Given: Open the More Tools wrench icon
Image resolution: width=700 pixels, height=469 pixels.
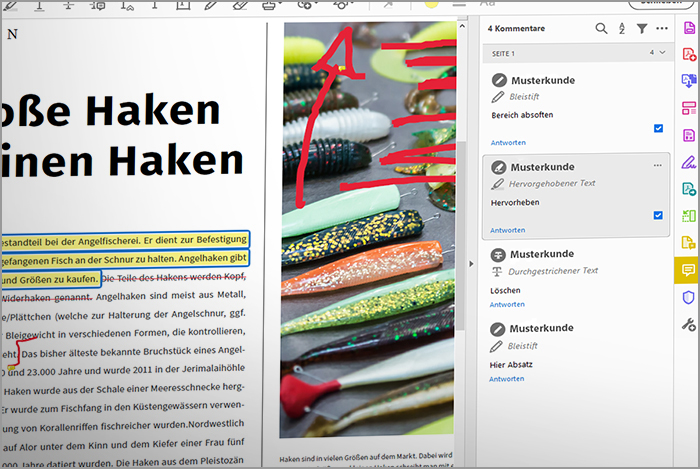Looking at the screenshot, I should [688, 324].
